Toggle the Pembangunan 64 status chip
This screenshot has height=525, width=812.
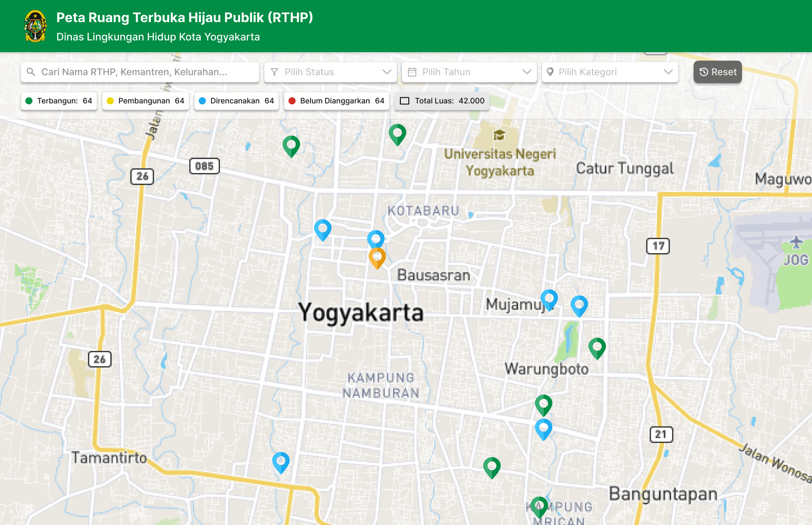146,101
